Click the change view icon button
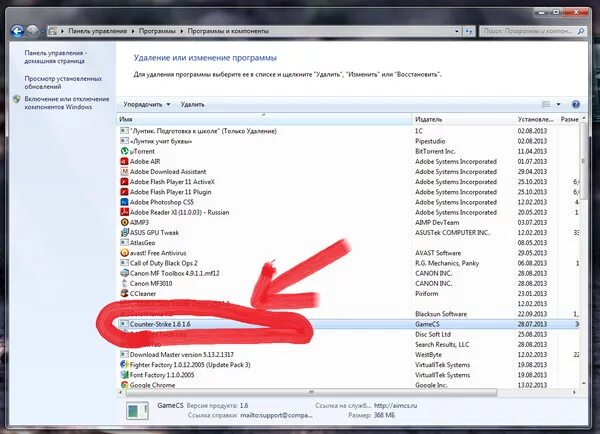This screenshot has height=434, width=600. point(546,104)
